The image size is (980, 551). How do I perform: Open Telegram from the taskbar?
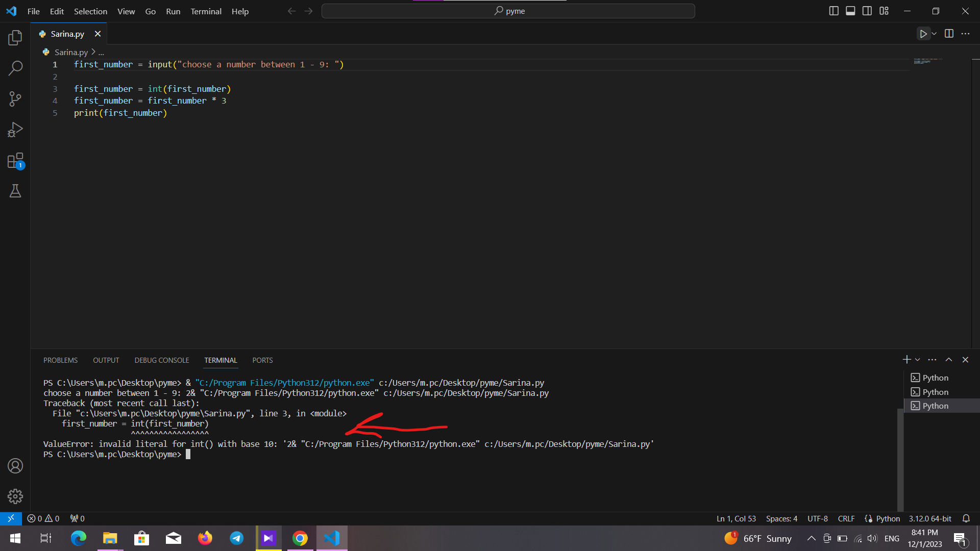tap(237, 538)
